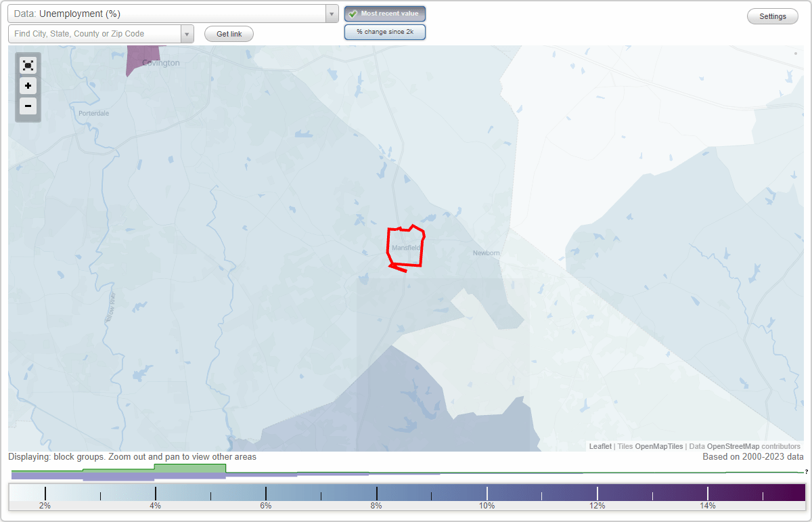The width and height of the screenshot is (812, 522).
Task: Open the Leaflet attribution link
Action: click(600, 446)
